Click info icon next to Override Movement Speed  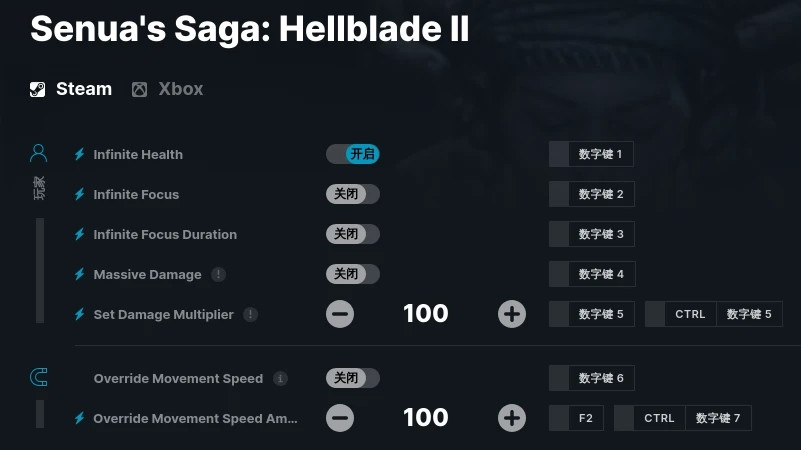280,378
